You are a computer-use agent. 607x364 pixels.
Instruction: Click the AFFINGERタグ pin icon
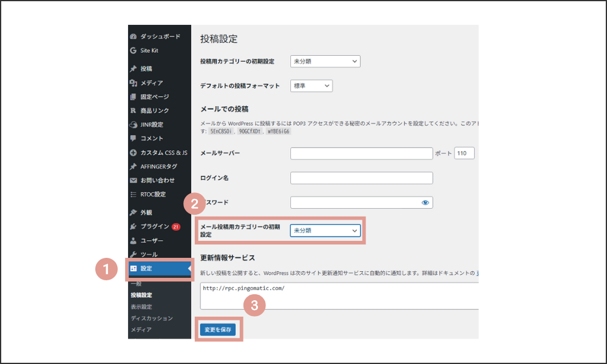click(x=133, y=166)
